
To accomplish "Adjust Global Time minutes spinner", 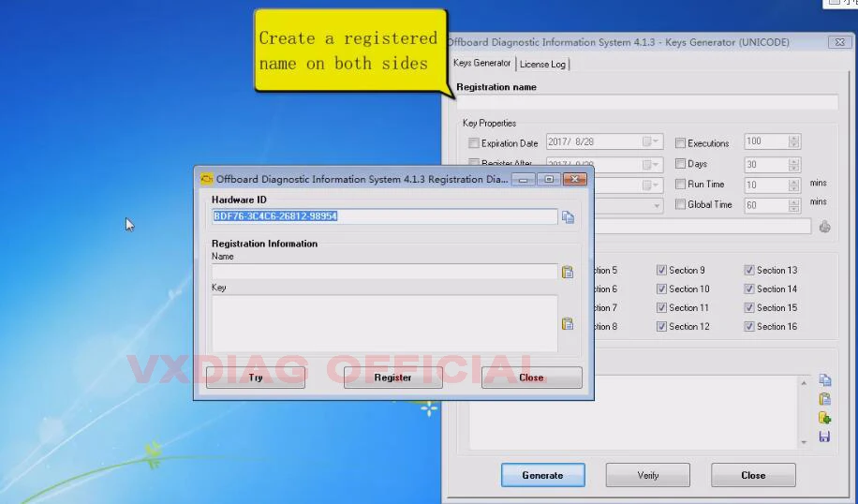I will coord(794,206).
